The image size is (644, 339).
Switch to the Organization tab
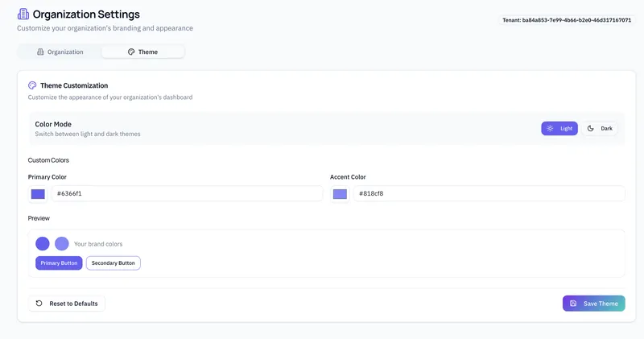point(60,52)
